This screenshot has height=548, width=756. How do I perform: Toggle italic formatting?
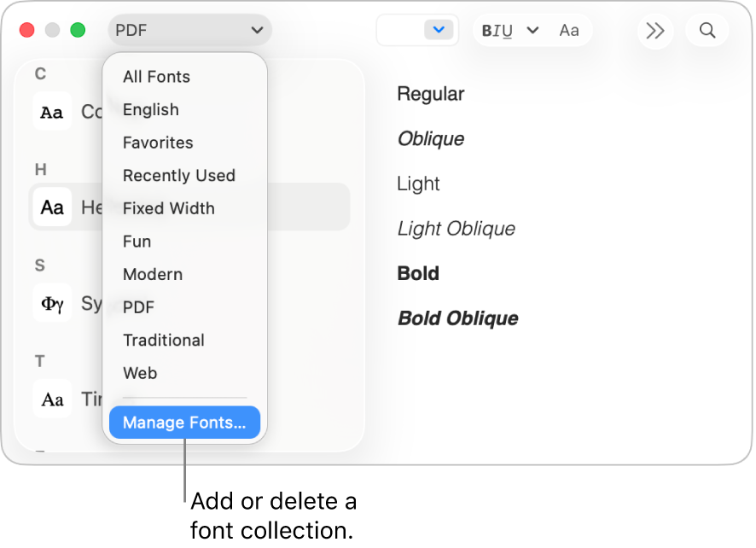pos(497,30)
